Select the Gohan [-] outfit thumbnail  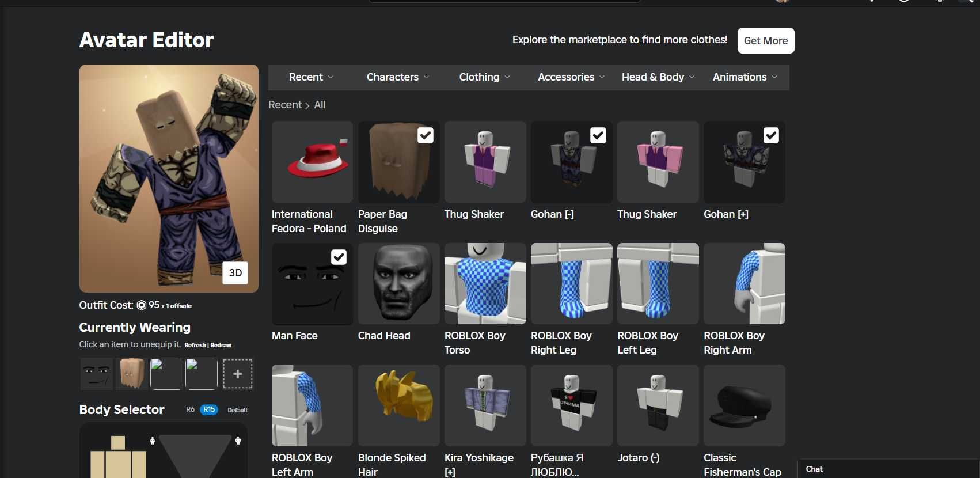[572, 162]
